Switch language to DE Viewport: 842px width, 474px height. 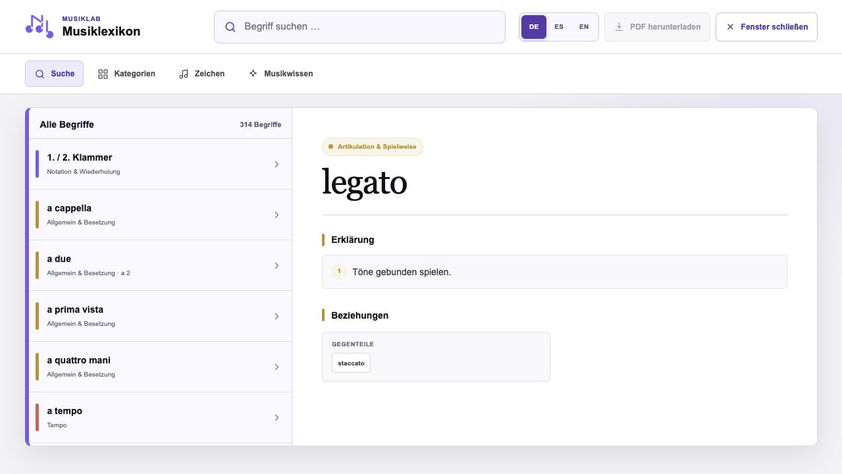pos(534,27)
